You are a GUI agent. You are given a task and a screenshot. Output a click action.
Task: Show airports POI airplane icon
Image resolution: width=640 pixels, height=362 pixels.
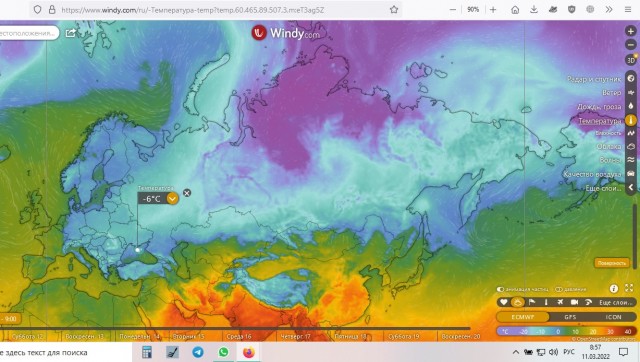pos(560,302)
